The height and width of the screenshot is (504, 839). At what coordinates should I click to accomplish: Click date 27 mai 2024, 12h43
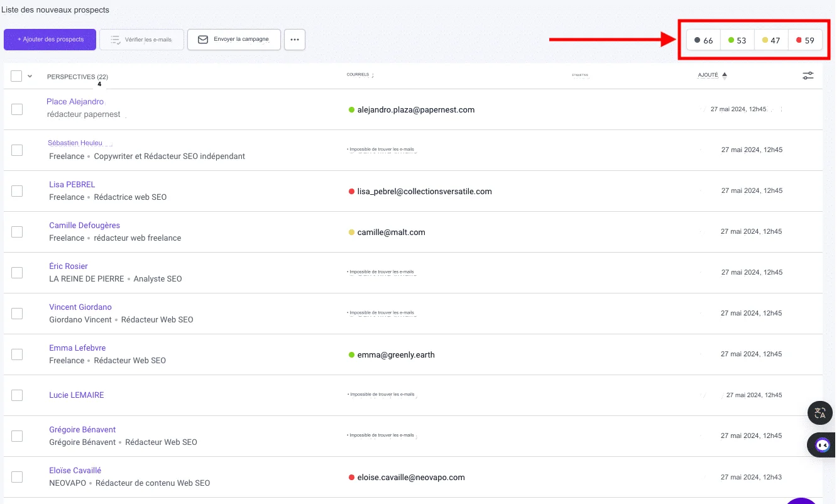(x=752, y=478)
